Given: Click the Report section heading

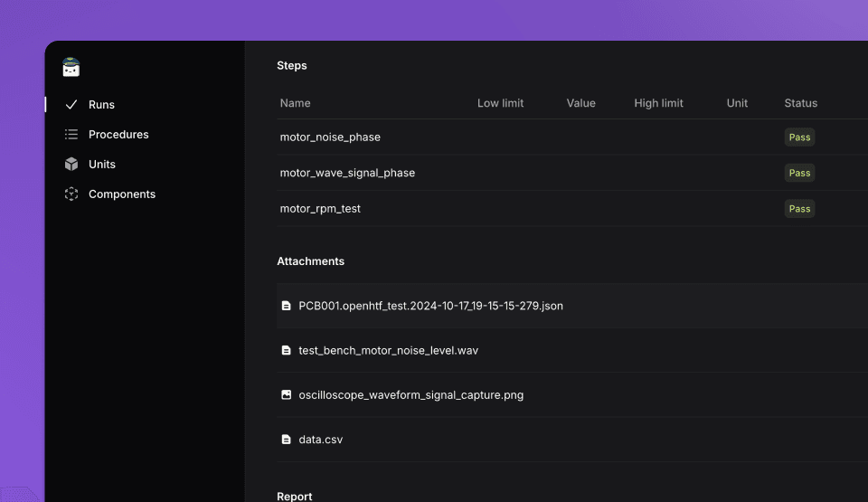Looking at the screenshot, I should click(x=295, y=496).
